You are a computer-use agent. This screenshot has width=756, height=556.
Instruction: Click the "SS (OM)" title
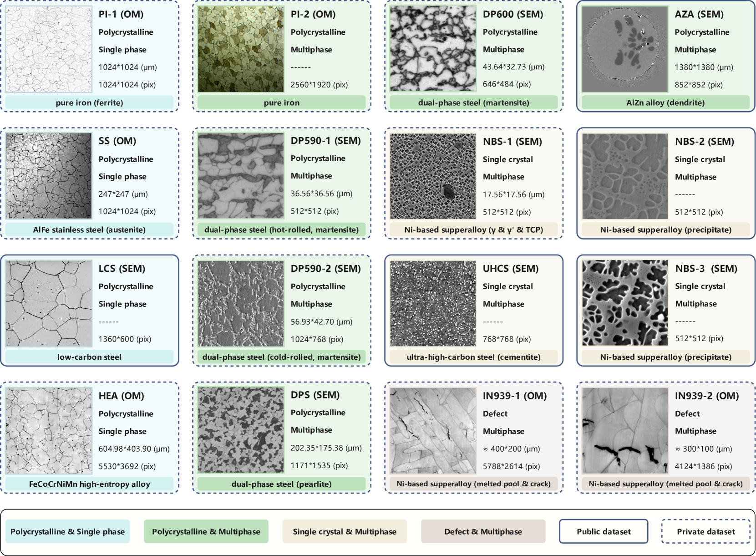117,141
